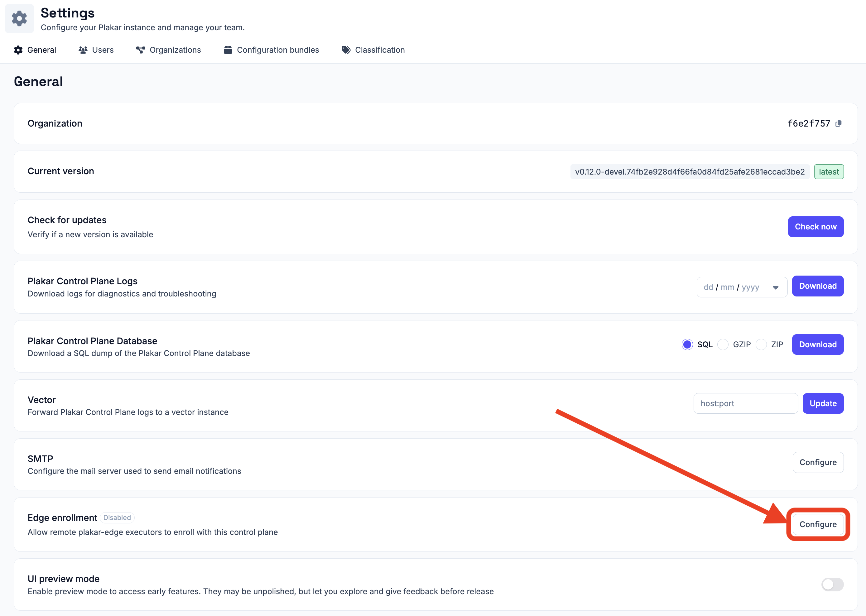
Task: Click the Vector host:port input field
Action: (746, 404)
